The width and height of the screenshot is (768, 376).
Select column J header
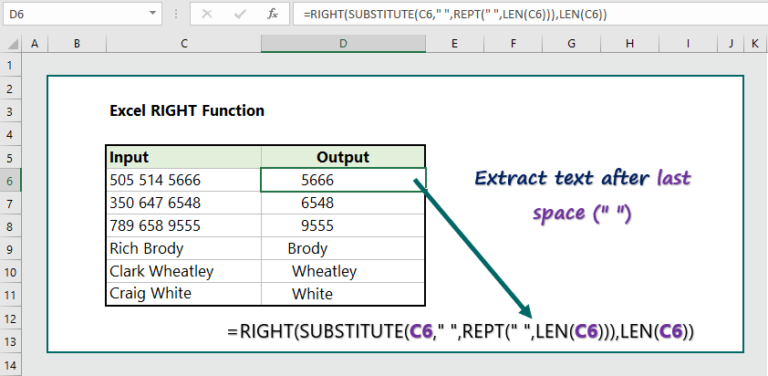731,44
